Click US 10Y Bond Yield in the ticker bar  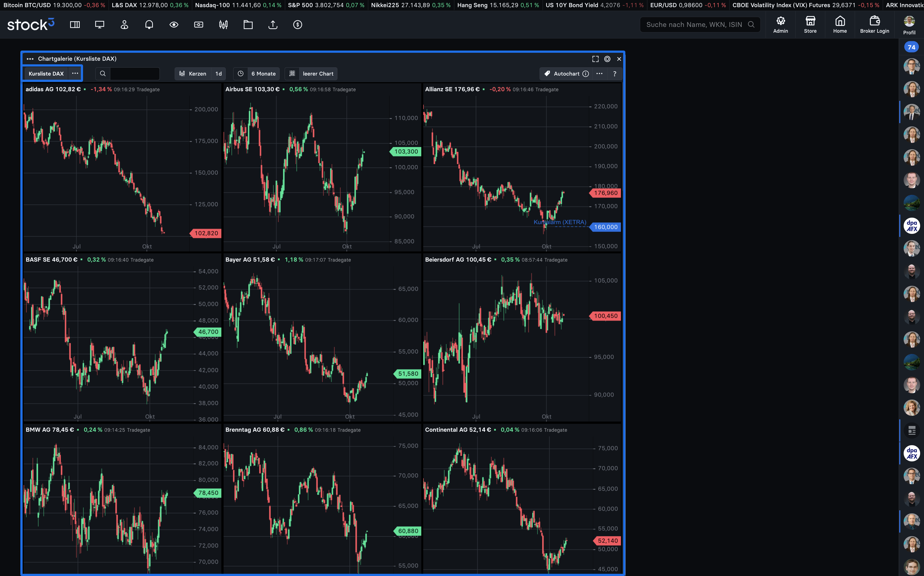[x=595, y=5]
